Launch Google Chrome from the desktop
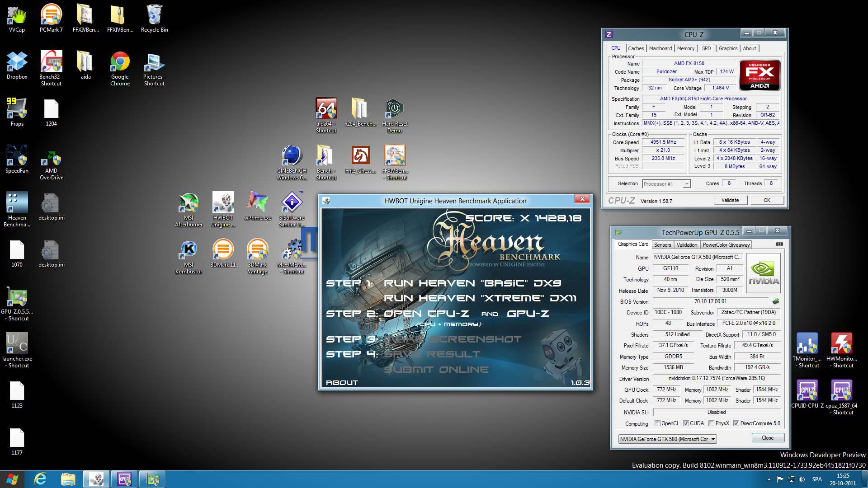The width and height of the screenshot is (868, 488). tap(120, 69)
